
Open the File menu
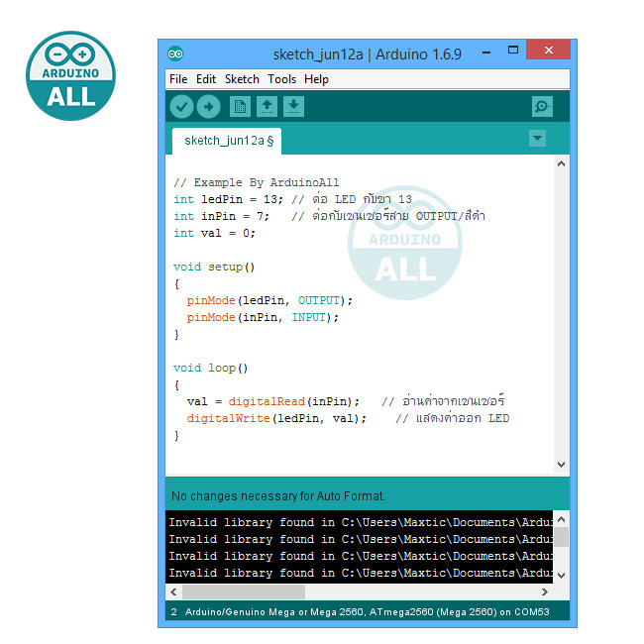click(x=178, y=79)
